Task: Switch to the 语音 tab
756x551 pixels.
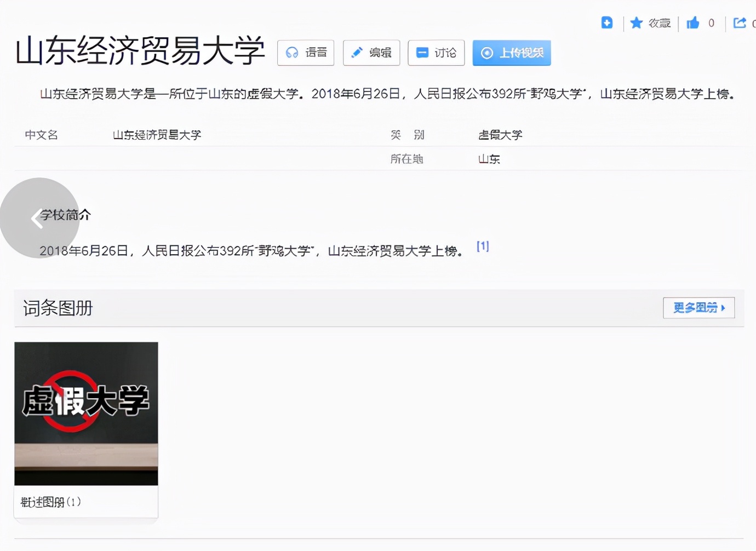Action: click(x=306, y=53)
